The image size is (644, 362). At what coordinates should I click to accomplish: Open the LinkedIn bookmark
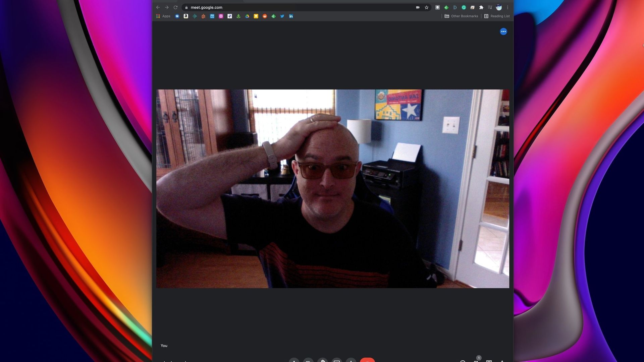[291, 16]
